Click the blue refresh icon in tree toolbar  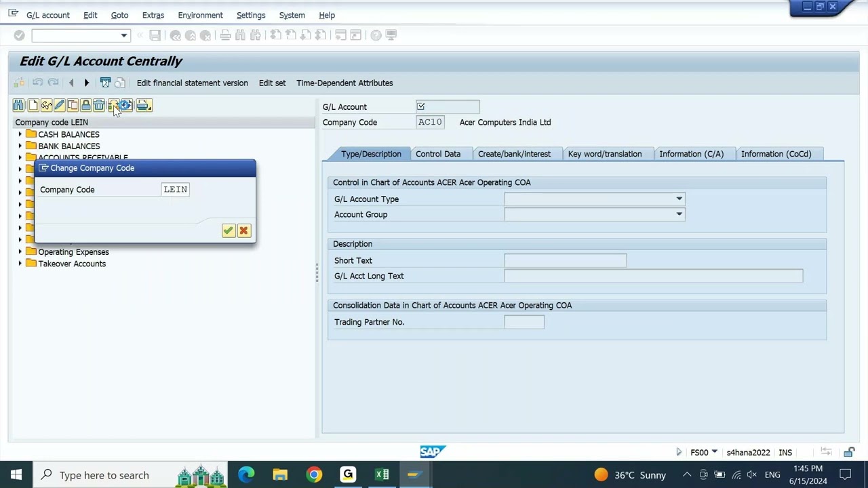126,105
